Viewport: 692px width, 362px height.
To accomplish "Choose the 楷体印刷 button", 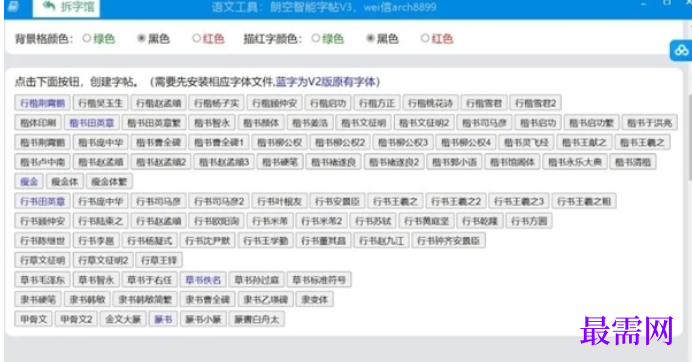I will coord(38,123).
